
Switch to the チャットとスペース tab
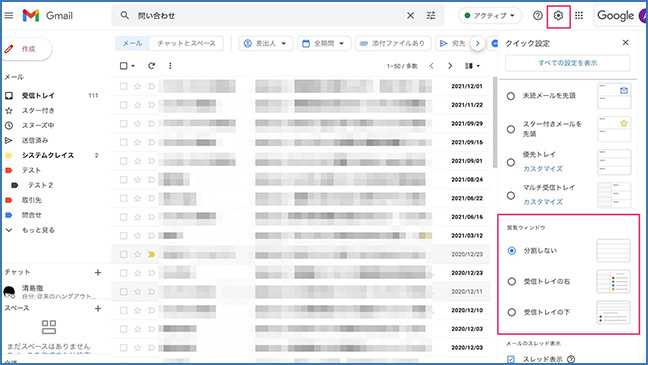186,43
